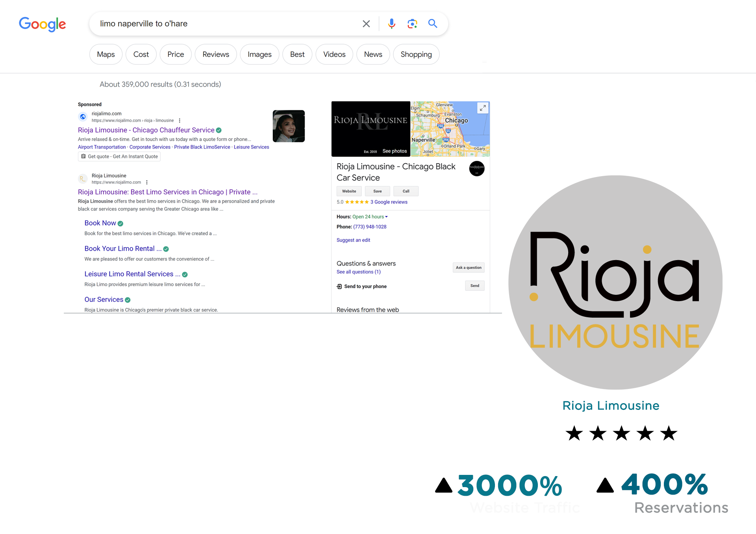Viewport: 756px width, 534px height.
Task: Click the woman chauffeur ad thumbnail
Action: (289, 126)
